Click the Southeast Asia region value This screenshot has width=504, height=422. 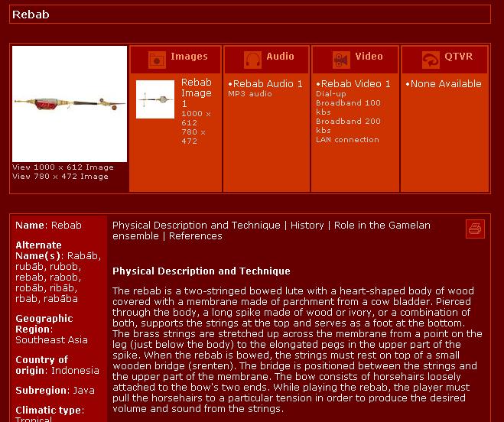[51, 340]
